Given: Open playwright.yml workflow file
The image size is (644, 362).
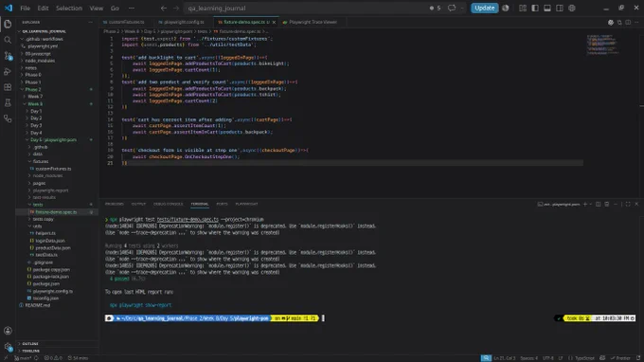Looking at the screenshot, I should click(43, 46).
